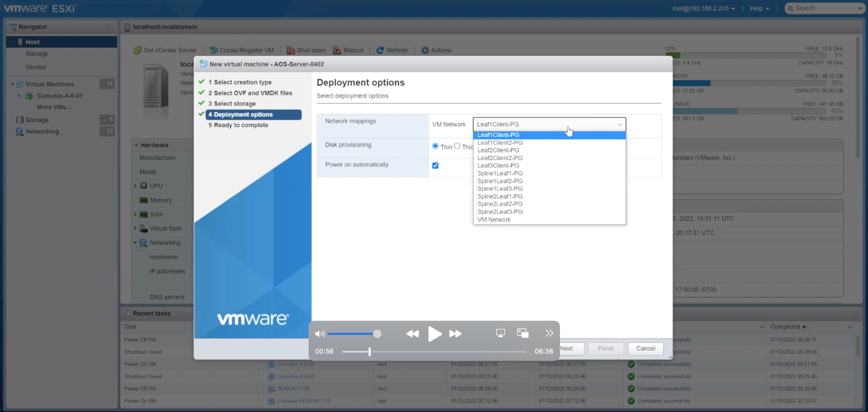868x412 pixels.
Task: Collapse the Hardware panel header
Action: pos(136,145)
